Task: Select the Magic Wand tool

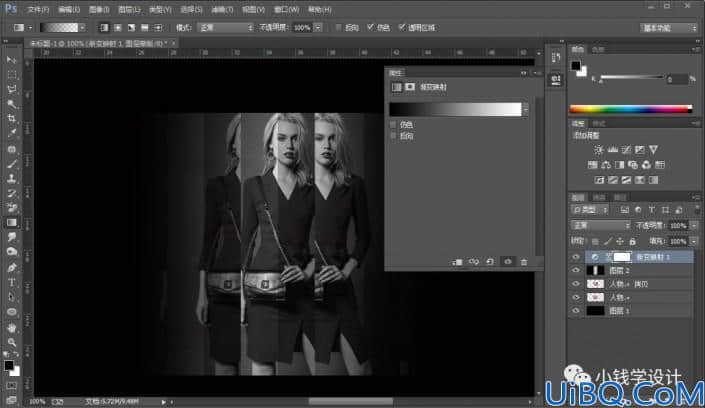Action: coord(12,104)
